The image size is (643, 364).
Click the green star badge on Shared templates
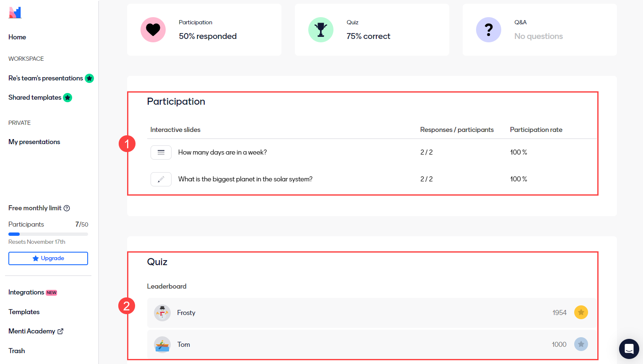pyautogui.click(x=68, y=98)
